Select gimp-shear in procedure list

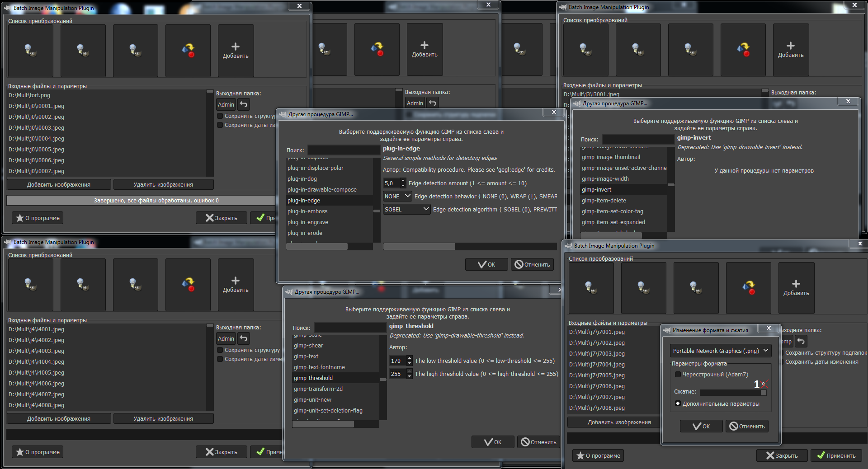[336, 346]
